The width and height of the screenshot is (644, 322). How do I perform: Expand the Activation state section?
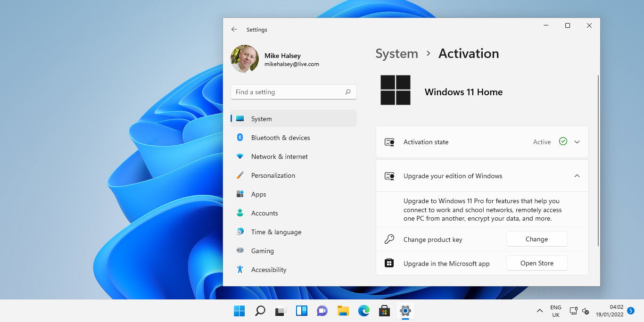[x=577, y=141]
